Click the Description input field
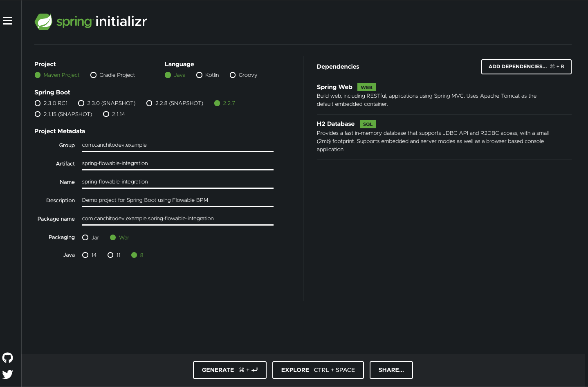This screenshot has height=387, width=588. coord(178,200)
